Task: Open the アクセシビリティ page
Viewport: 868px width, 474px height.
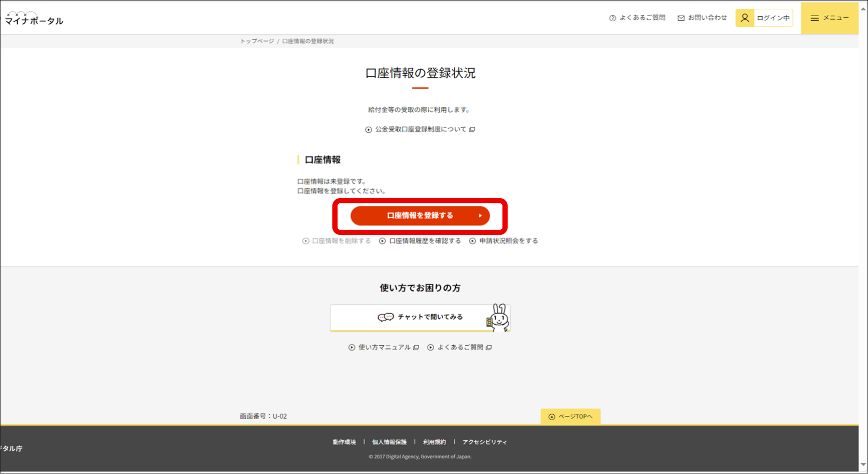Action: [x=484, y=441]
